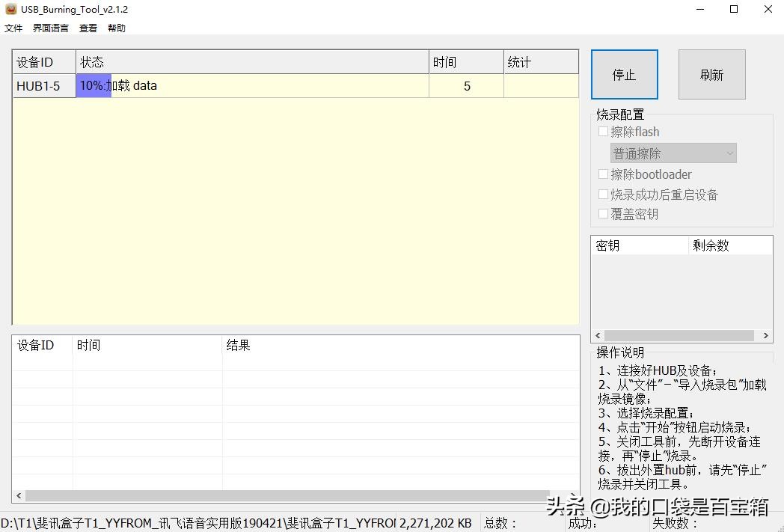
Task: Enable the 擦除flash checkbox
Action: tap(604, 131)
